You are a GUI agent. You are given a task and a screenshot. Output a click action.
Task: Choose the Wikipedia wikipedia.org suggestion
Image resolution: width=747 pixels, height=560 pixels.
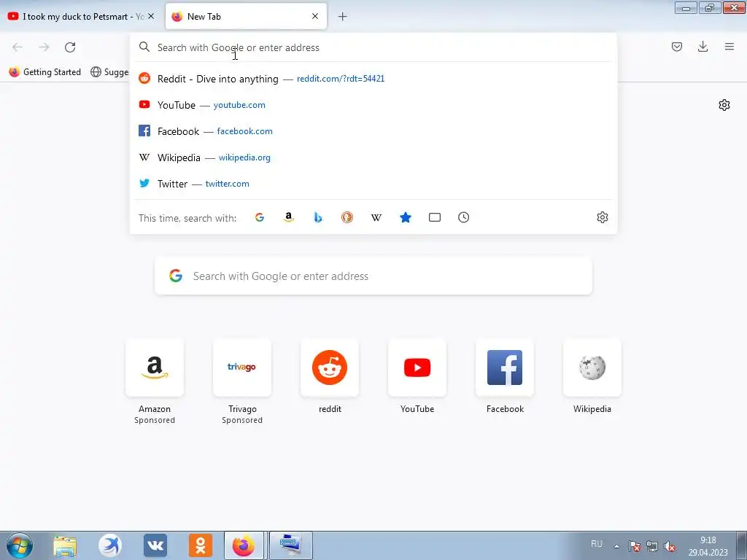click(x=373, y=157)
